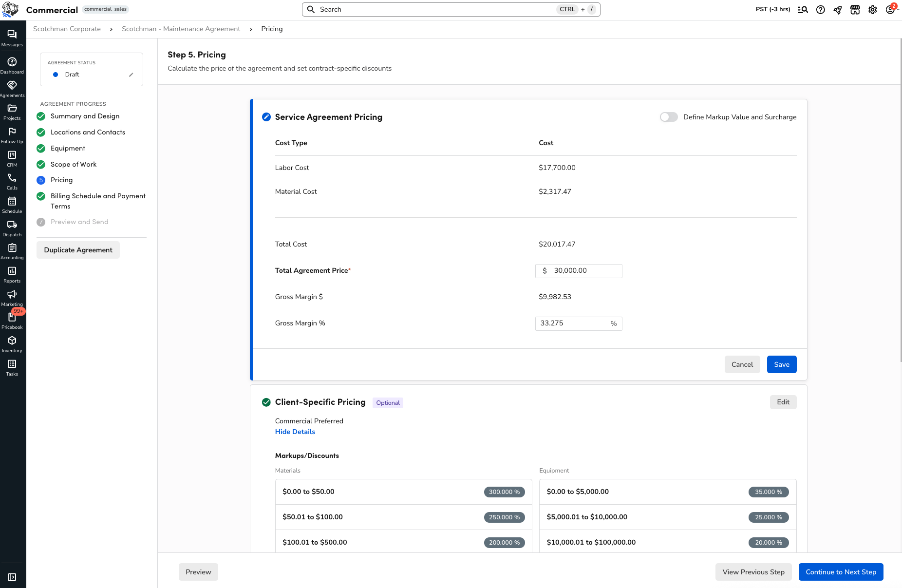Go to Scotchman - Maintenance Agreement breadcrumb
The width and height of the screenshot is (902, 588).
[x=181, y=29]
